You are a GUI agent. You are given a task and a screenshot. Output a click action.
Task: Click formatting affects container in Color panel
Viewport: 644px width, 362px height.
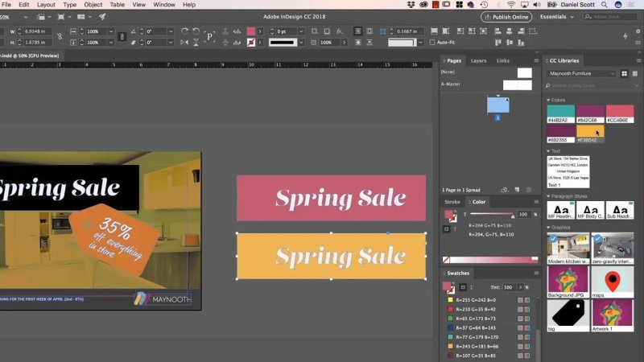[447, 229]
